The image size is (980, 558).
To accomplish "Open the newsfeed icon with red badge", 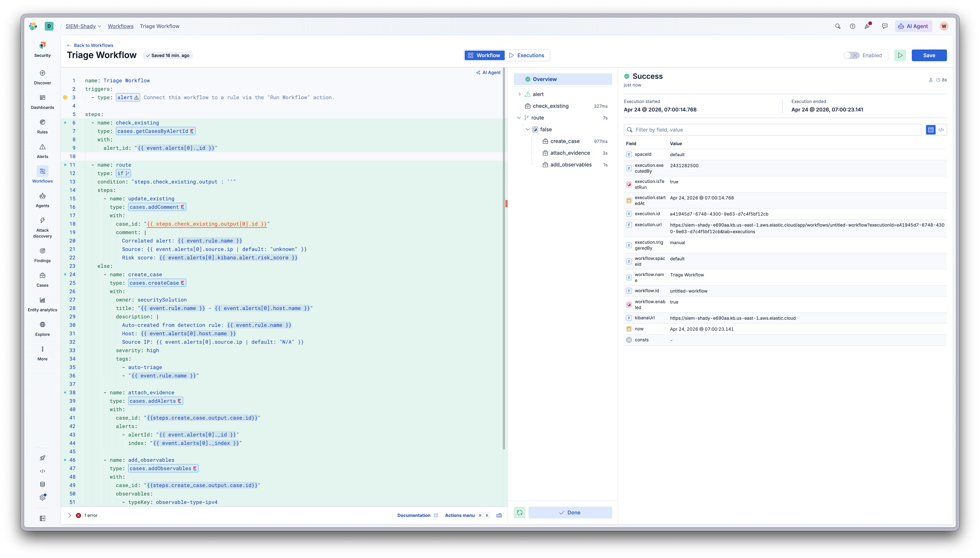I will point(867,26).
